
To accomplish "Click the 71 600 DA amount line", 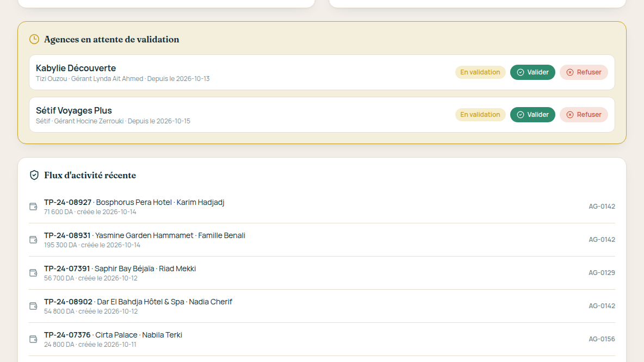I will click(x=90, y=212).
